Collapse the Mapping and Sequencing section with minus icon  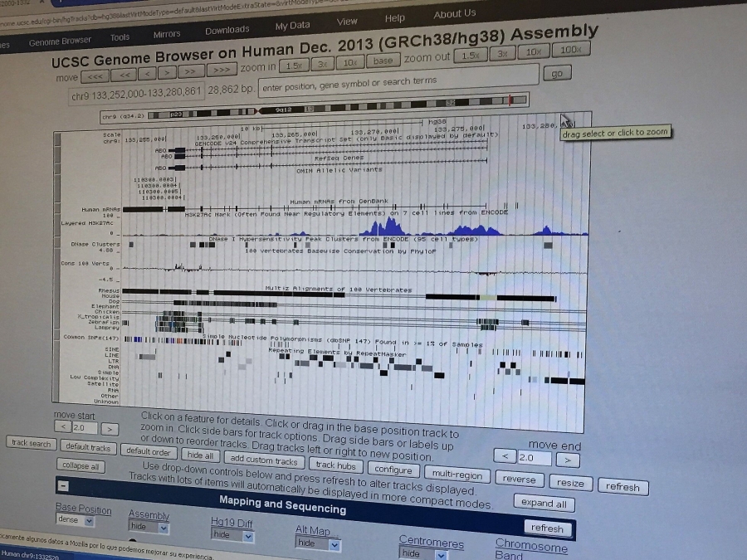pos(63,485)
